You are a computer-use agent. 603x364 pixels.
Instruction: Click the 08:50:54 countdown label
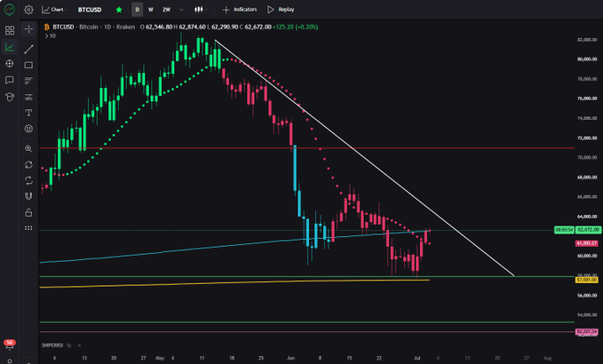coord(564,230)
